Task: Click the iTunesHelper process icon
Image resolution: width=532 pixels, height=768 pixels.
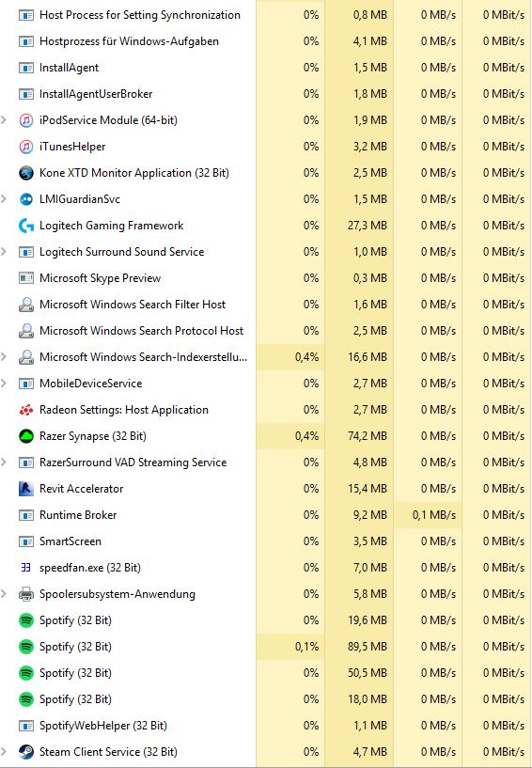Action: pyautogui.click(x=26, y=147)
